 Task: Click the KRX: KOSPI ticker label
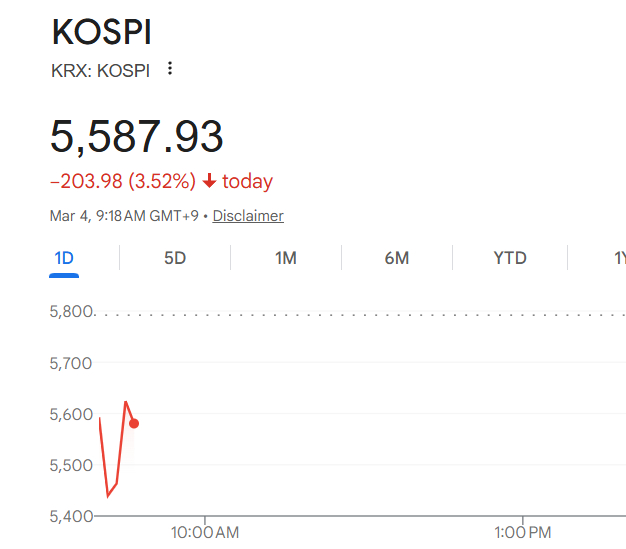tap(102, 70)
